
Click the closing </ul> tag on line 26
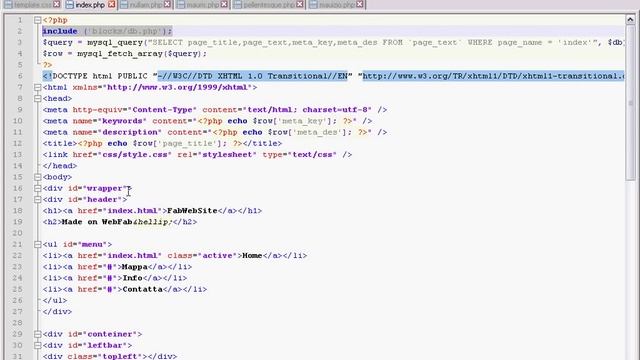[55, 300]
